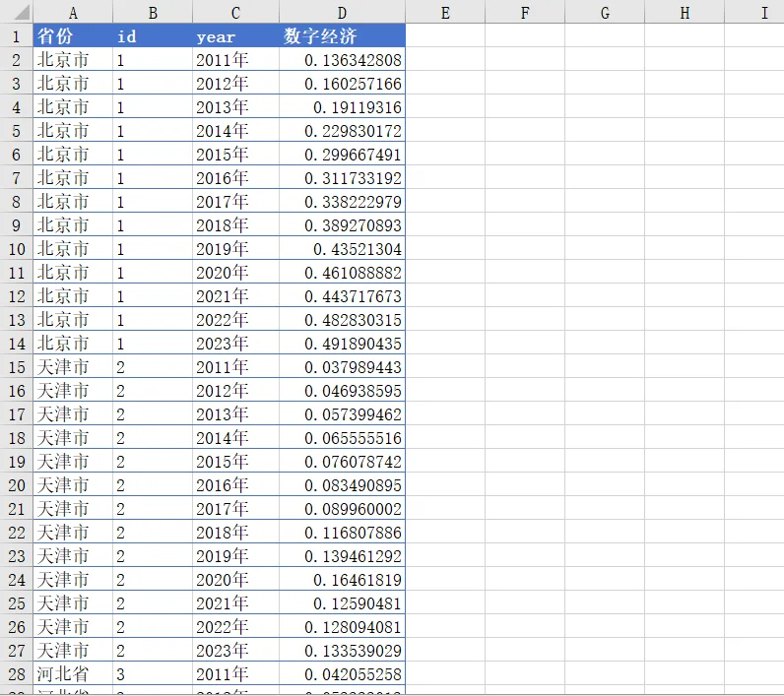The image size is (784, 696).
Task: Click the 2023年 cell in row 14
Action: [x=235, y=344]
